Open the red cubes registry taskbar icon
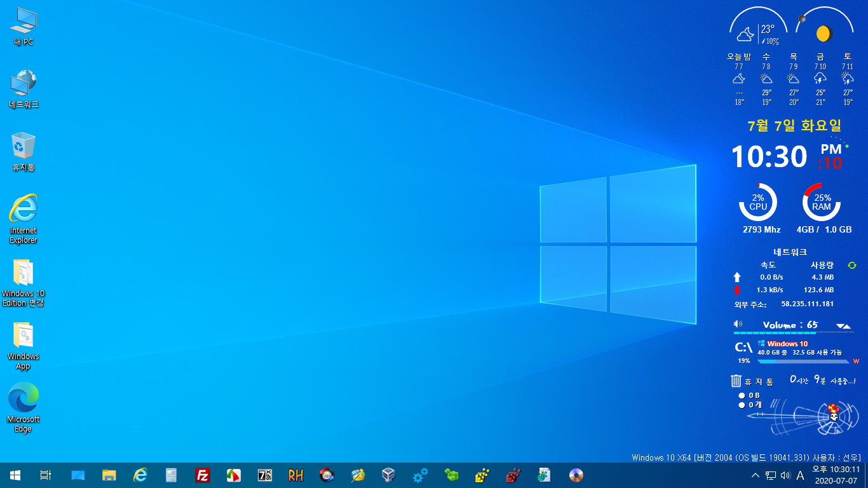Screen dimensions: 868x488 point(514,475)
